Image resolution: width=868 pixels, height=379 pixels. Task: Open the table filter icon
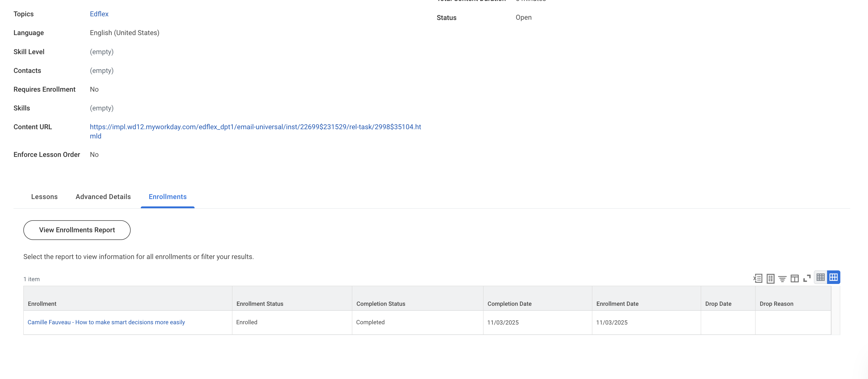(x=783, y=278)
